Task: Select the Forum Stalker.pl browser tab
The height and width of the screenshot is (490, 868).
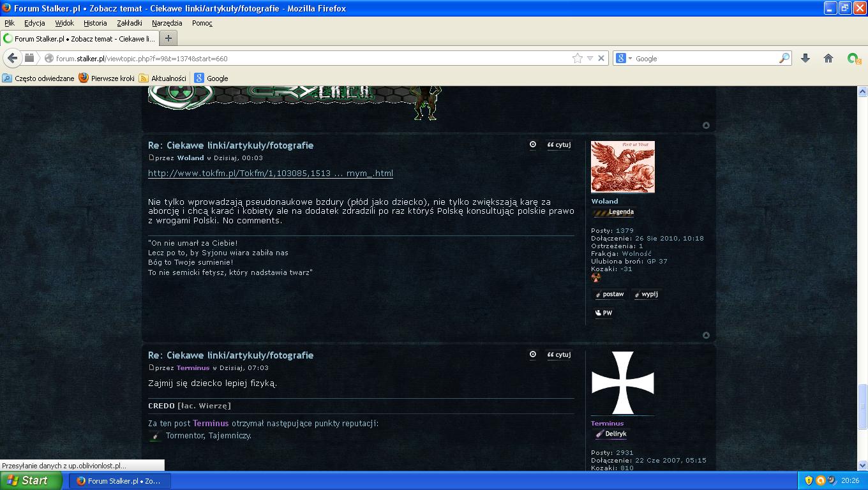Action: (79, 38)
